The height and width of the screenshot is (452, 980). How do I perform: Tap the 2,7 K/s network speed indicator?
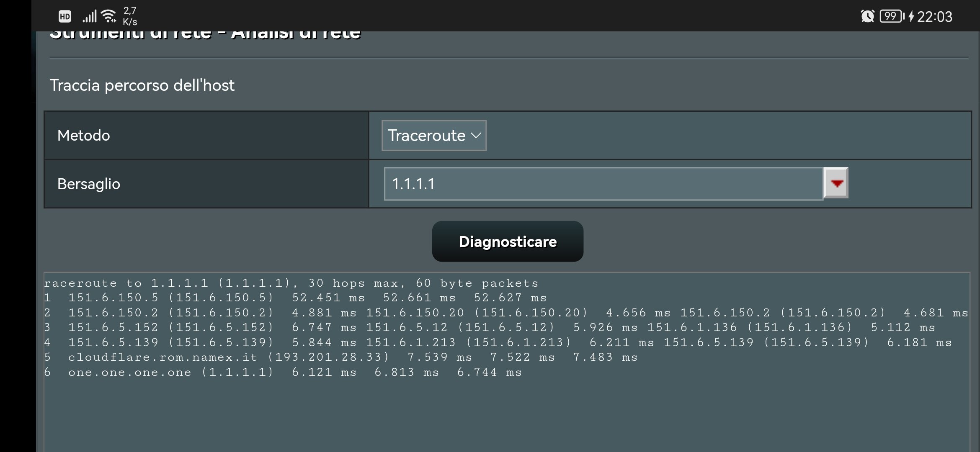130,16
